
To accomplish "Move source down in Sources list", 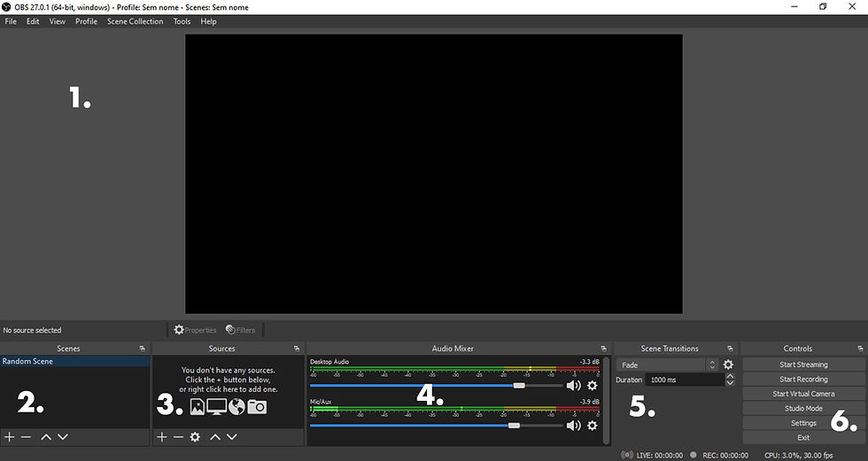I will 232,437.
